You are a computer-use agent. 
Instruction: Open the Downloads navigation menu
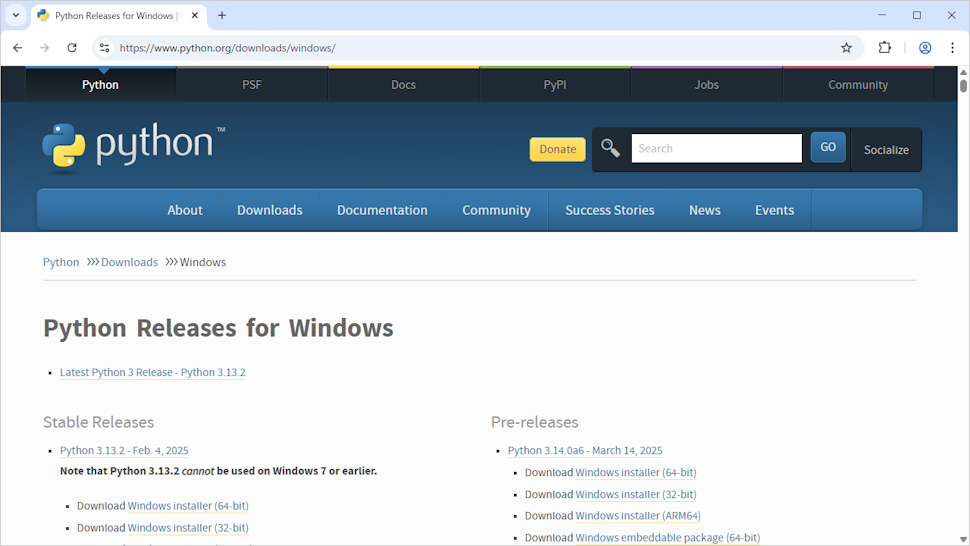pyautogui.click(x=269, y=210)
